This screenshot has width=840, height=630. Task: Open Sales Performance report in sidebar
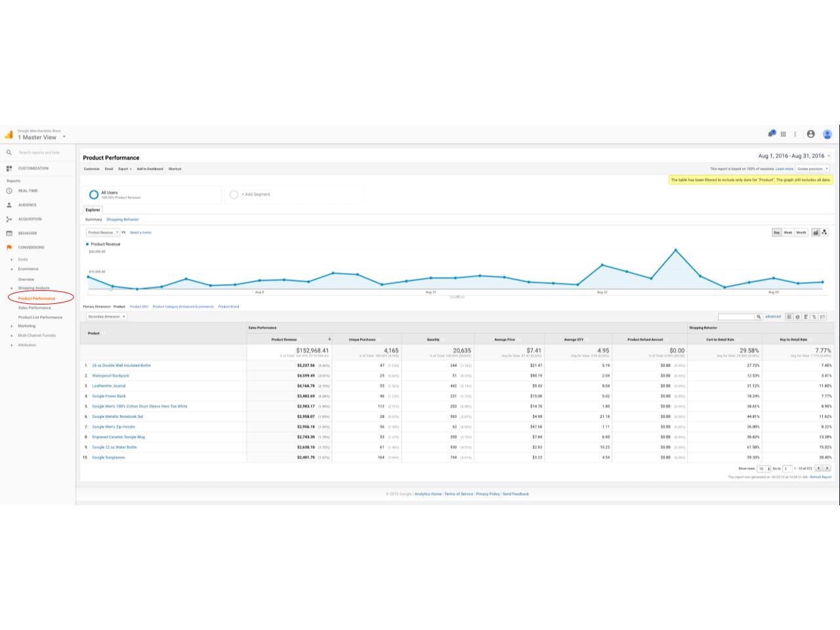(34, 308)
